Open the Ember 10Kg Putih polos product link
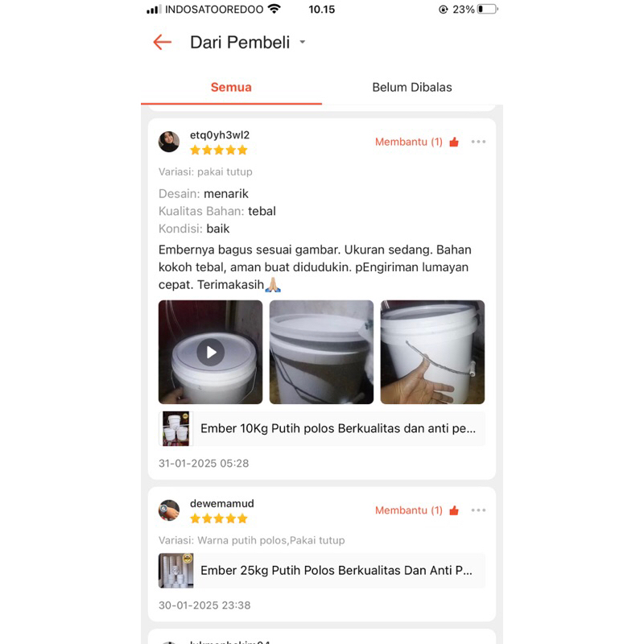Screen dimensions: 644x644 click(x=322, y=428)
